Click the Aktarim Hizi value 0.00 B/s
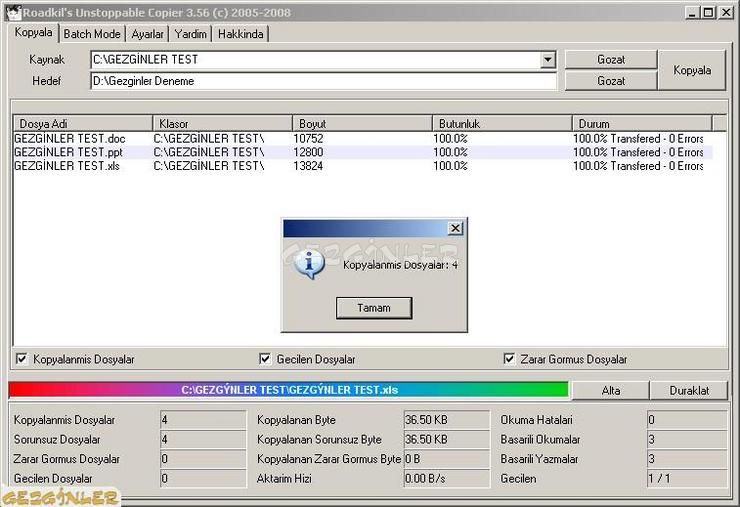 tap(446, 478)
